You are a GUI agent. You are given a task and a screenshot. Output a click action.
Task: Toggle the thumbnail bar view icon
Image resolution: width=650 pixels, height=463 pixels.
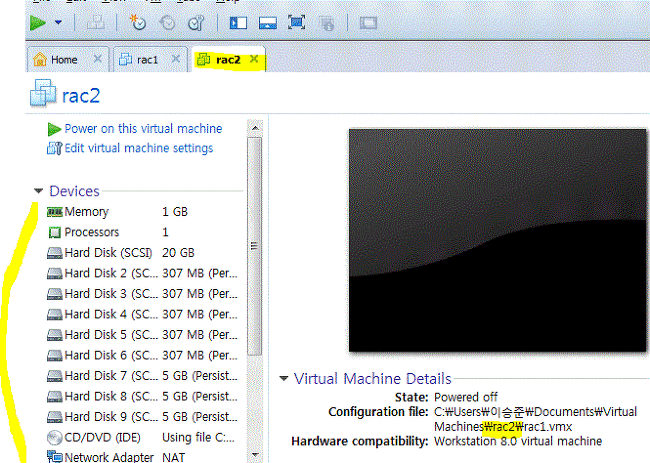click(x=268, y=23)
